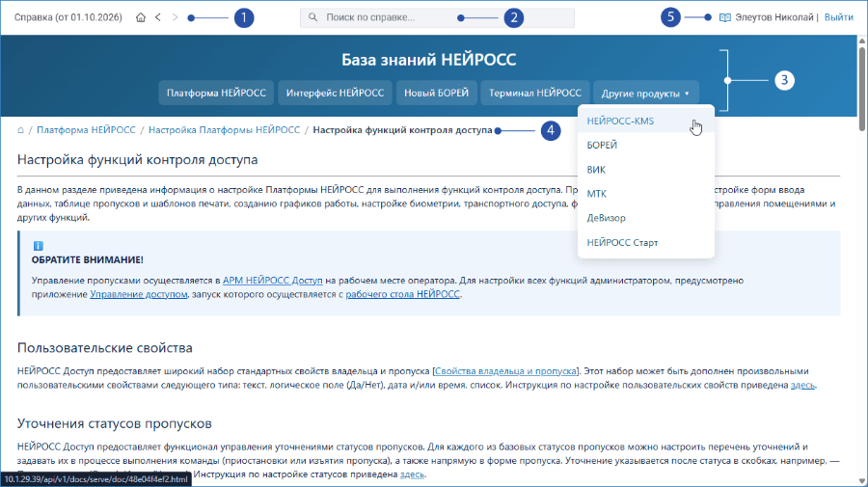Open the АРМ НЕЙРОСС Доступ link
The height and width of the screenshot is (487, 868).
click(x=272, y=281)
